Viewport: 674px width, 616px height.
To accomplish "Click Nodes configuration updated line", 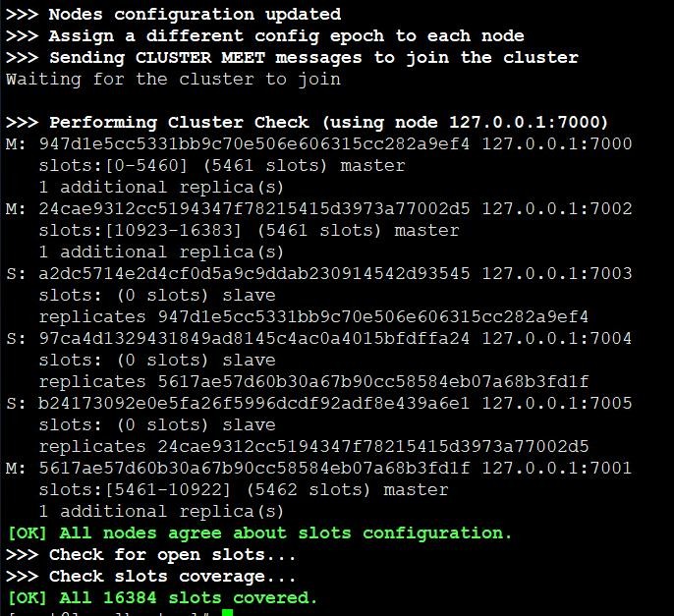I will [x=174, y=14].
